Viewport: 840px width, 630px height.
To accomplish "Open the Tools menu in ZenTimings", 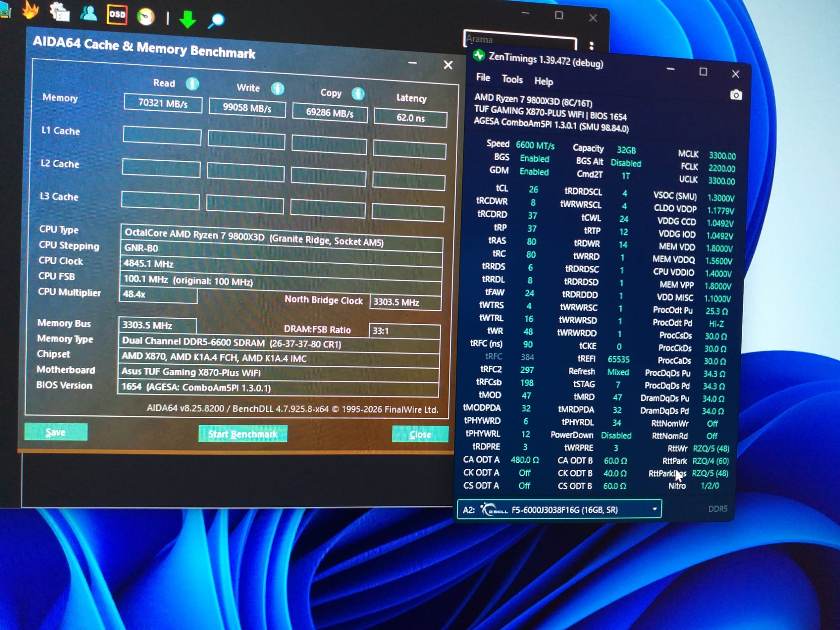I will coord(512,79).
